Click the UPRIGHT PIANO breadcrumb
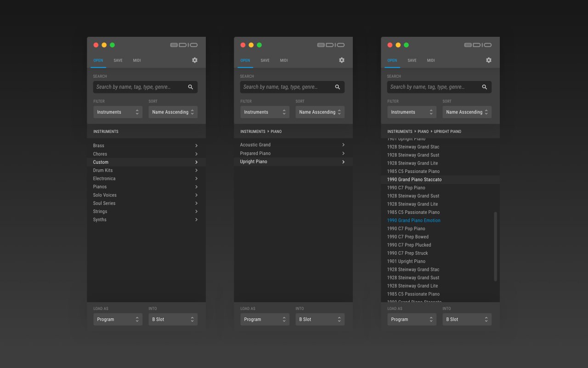This screenshot has height=368, width=588. pyautogui.click(x=447, y=132)
